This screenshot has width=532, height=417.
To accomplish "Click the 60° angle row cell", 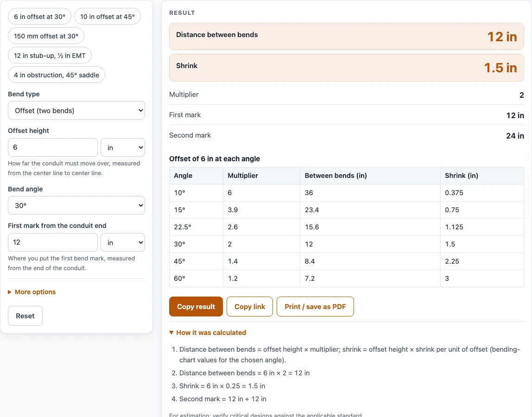I will [x=196, y=278].
